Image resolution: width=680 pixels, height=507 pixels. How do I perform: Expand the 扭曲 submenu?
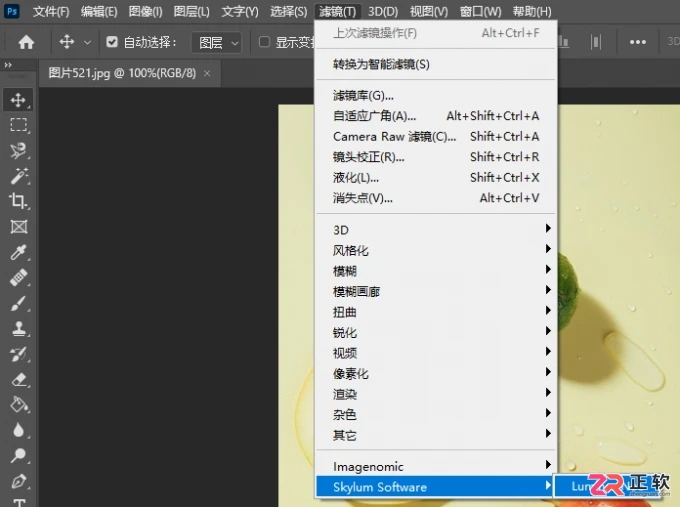point(436,312)
